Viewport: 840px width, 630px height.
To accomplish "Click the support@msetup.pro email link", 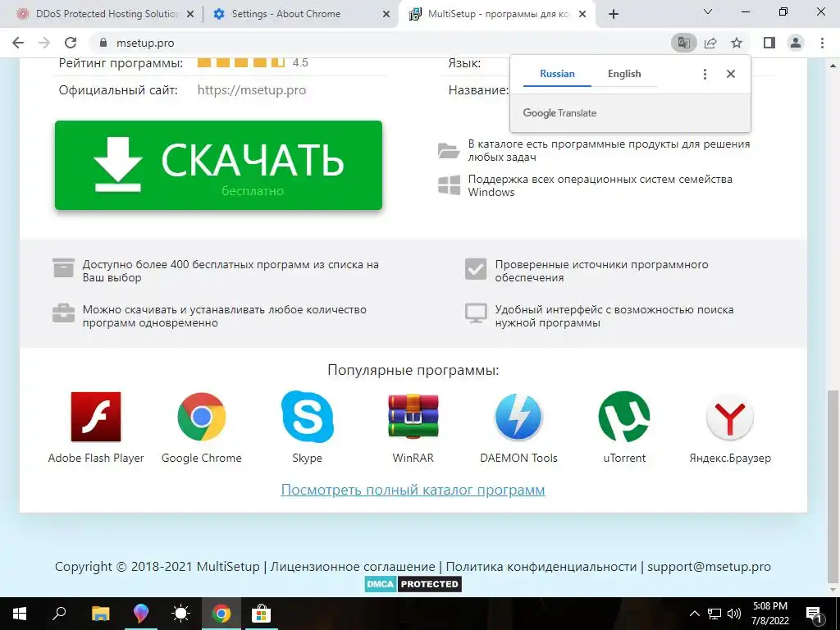I will pyautogui.click(x=710, y=567).
